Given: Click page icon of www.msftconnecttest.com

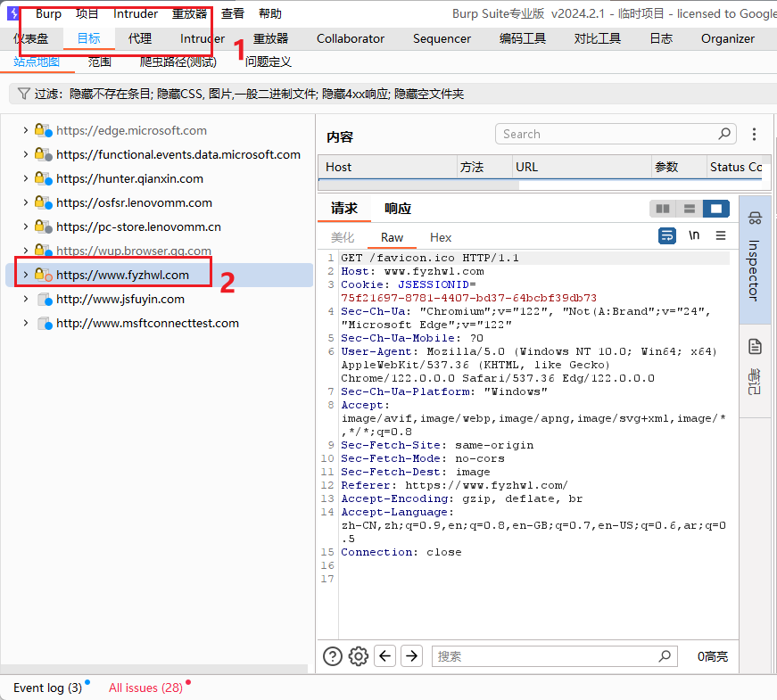Looking at the screenshot, I should [45, 324].
